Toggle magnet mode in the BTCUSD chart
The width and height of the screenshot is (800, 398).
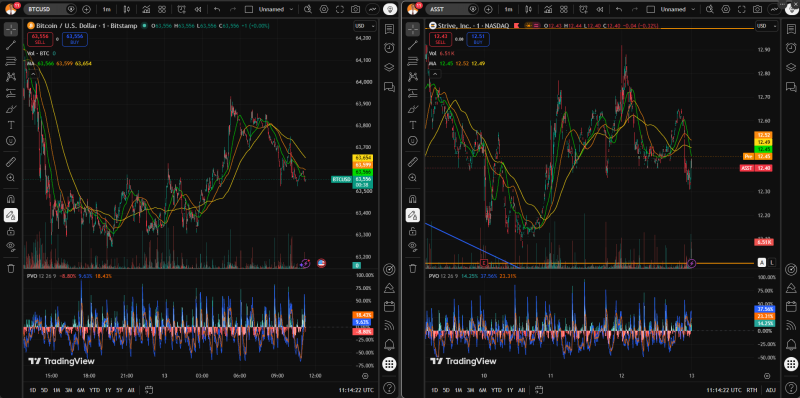(11, 199)
